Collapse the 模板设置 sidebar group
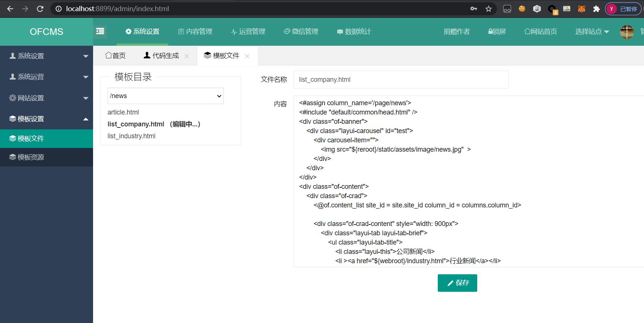Image resolution: width=644 pixels, height=323 pixels. [x=47, y=119]
